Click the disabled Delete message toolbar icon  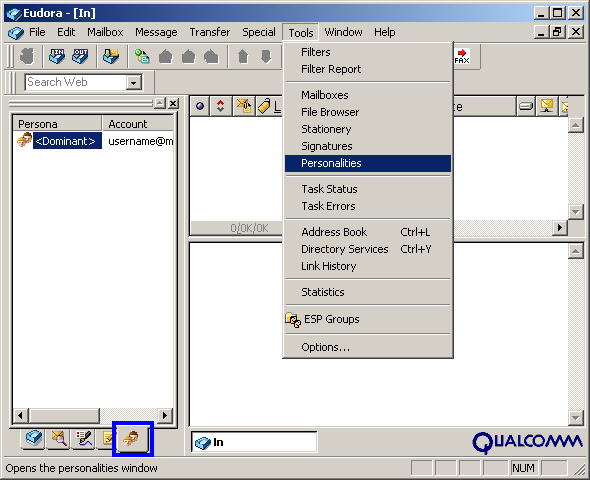27,56
